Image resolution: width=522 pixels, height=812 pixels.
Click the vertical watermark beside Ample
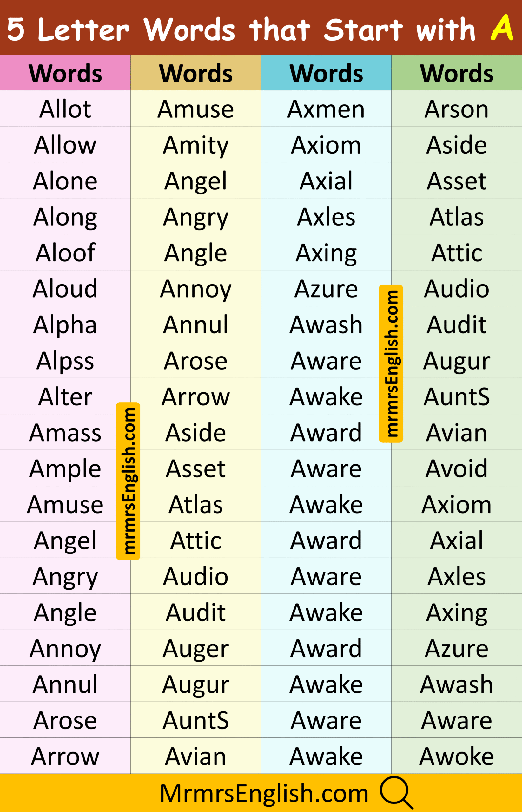pos(128,481)
